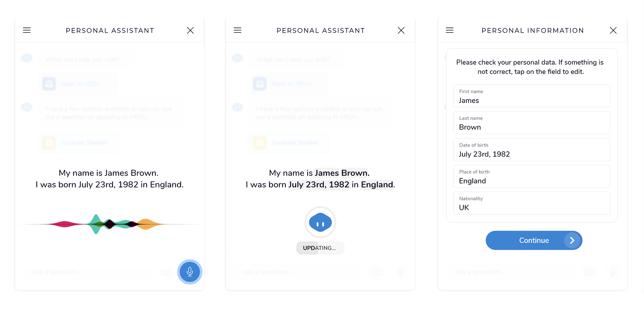Tap the microphone icon on rightmost screen
644x310 pixels.
click(x=612, y=272)
